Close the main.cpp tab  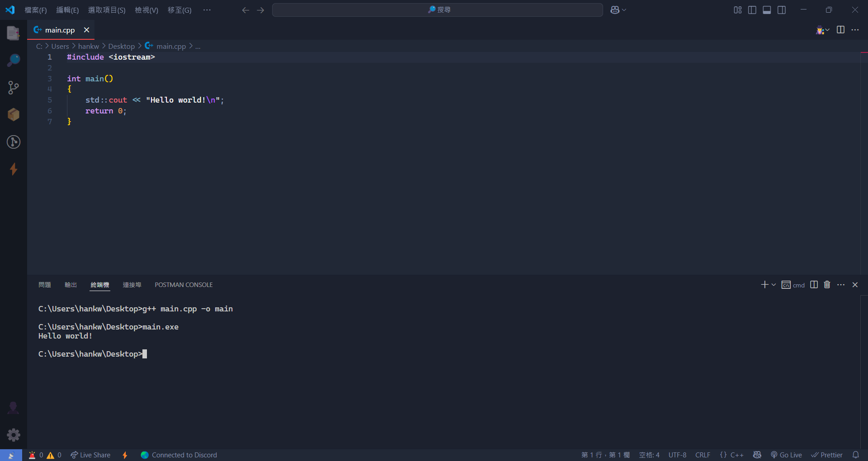[x=86, y=30]
